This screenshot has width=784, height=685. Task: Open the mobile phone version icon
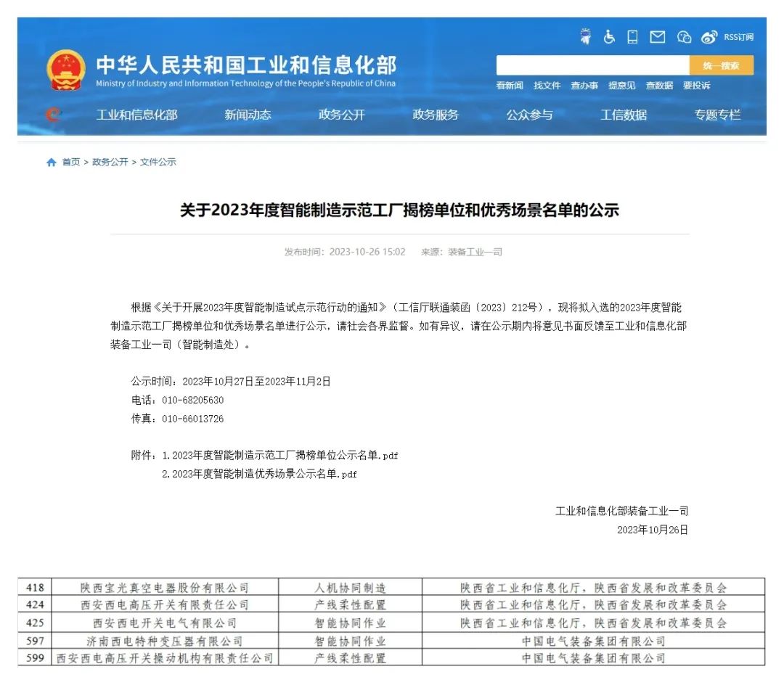(632, 37)
